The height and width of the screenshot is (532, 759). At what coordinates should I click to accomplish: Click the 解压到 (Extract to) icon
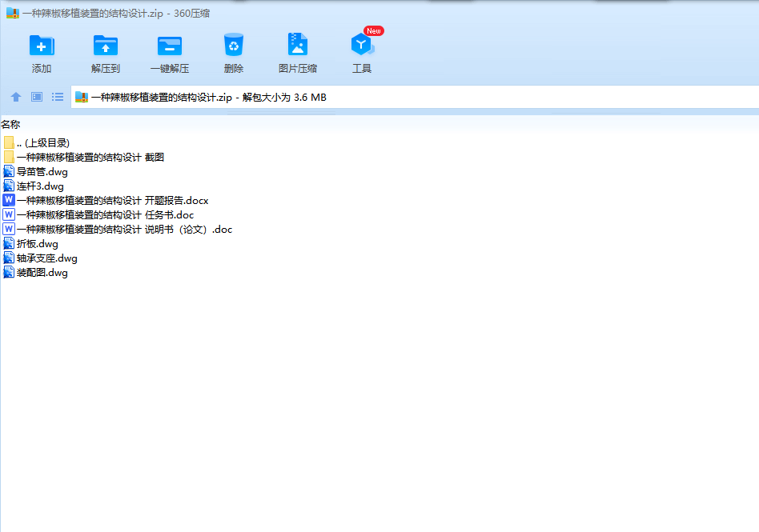tap(106, 46)
